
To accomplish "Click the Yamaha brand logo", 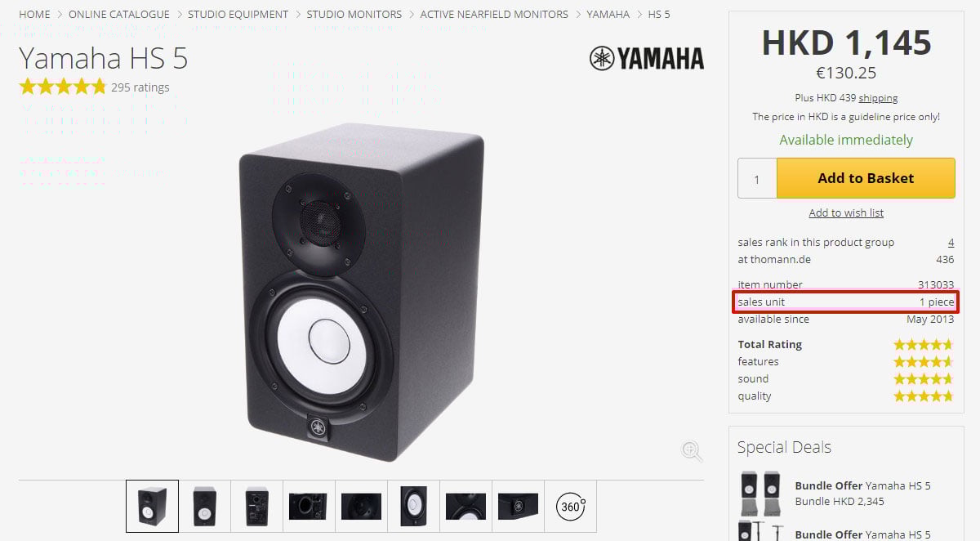I will click(646, 58).
